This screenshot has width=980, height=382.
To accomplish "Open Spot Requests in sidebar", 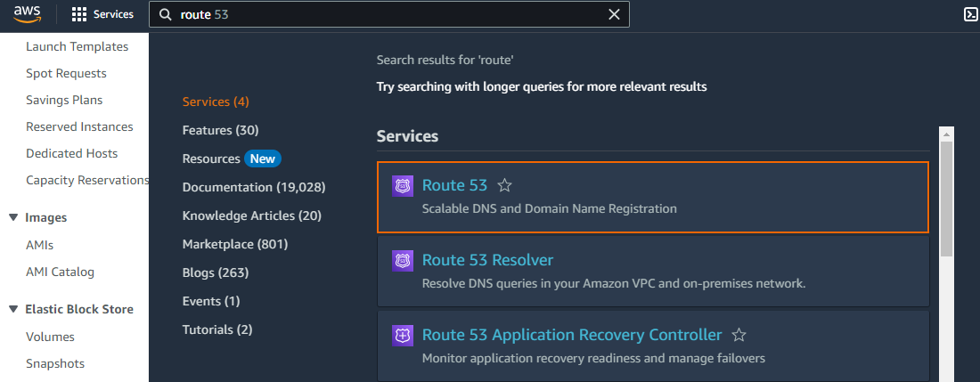I will pyautogui.click(x=66, y=74).
